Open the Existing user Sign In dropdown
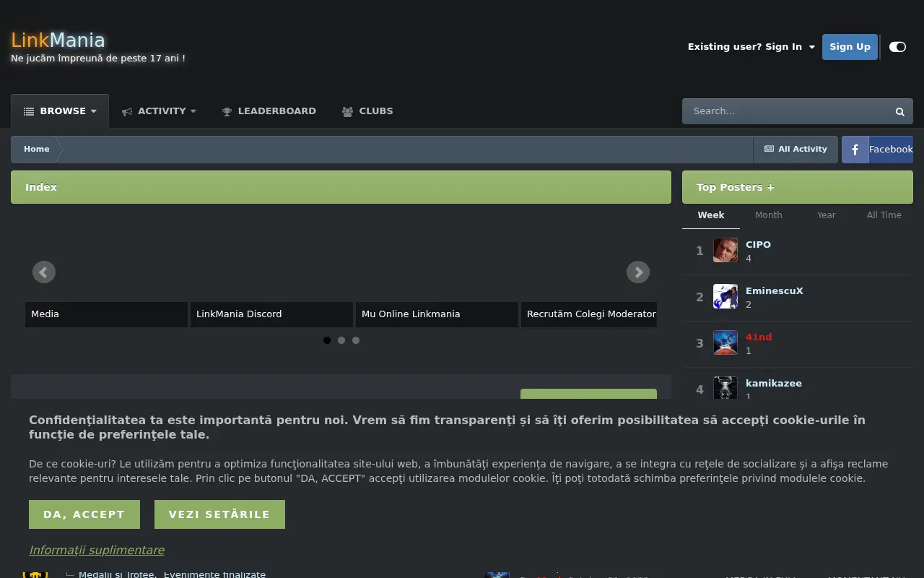This screenshot has width=924, height=578. (x=751, y=47)
